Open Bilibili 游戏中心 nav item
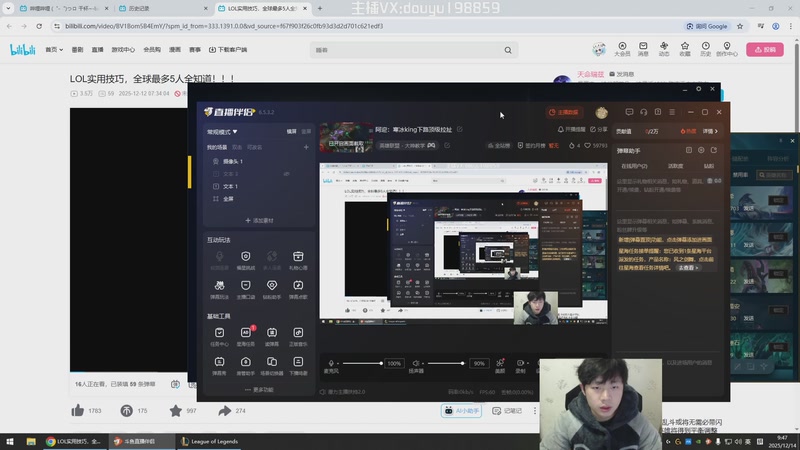The width and height of the screenshot is (800, 450). 123,49
